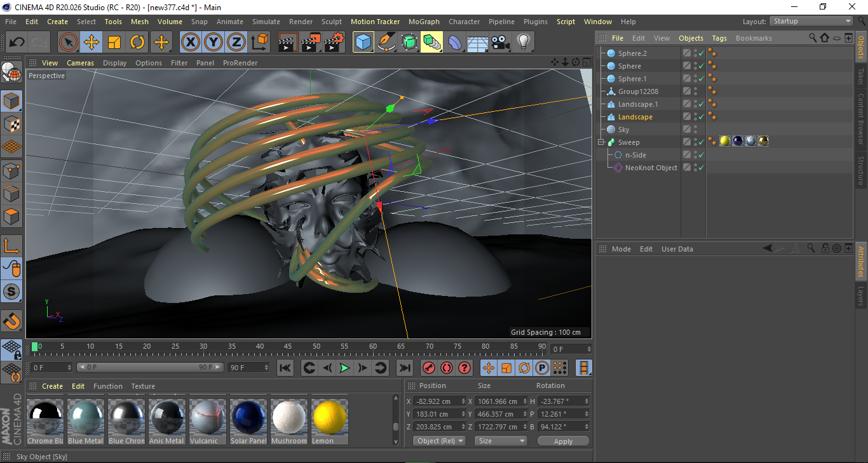This screenshot has width=868, height=463.
Task: Switch to Points mode
Action: [11, 170]
